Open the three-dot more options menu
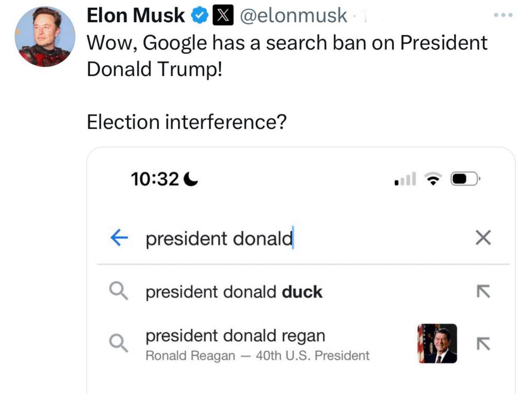Screen dimensions: 532x394 (503, 16)
